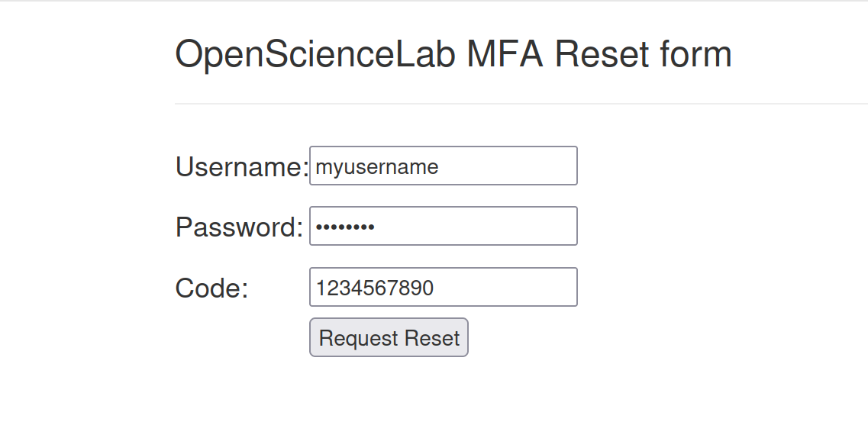Click the Code label text

tap(211, 288)
